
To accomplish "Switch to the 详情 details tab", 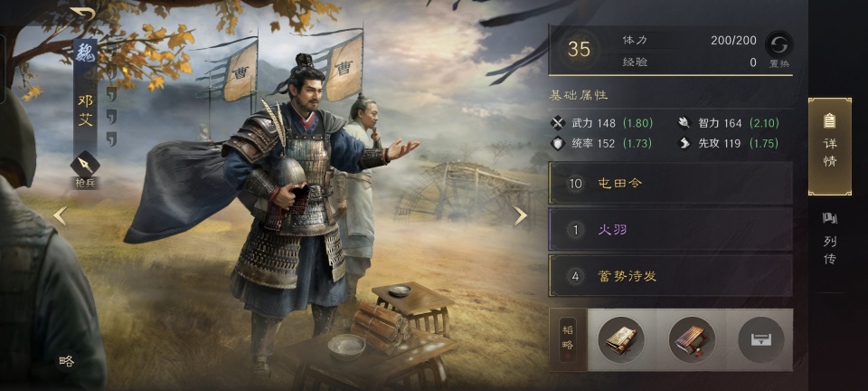I will (829, 147).
